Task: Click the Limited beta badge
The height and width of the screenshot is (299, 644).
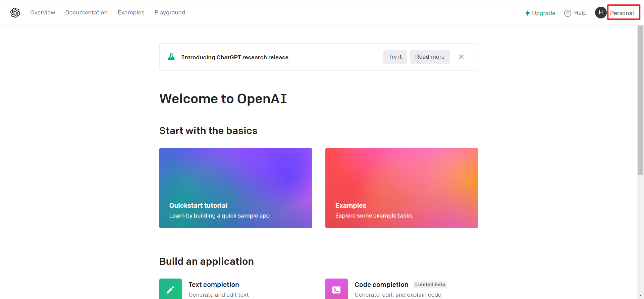Action: pyautogui.click(x=430, y=285)
